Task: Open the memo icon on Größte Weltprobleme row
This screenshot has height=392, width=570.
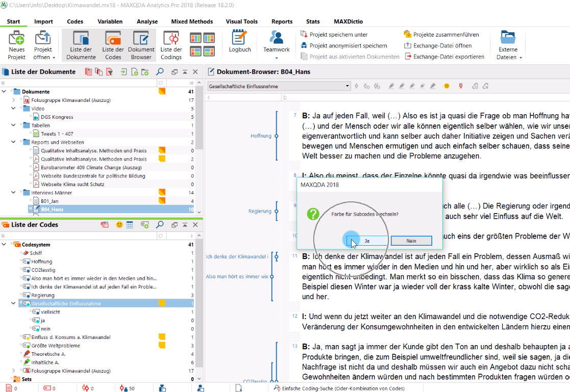Action: (162, 345)
